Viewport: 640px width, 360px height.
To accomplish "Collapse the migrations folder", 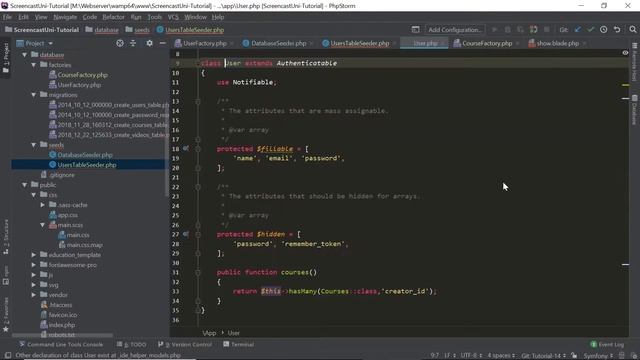I will pyautogui.click(x=33, y=95).
